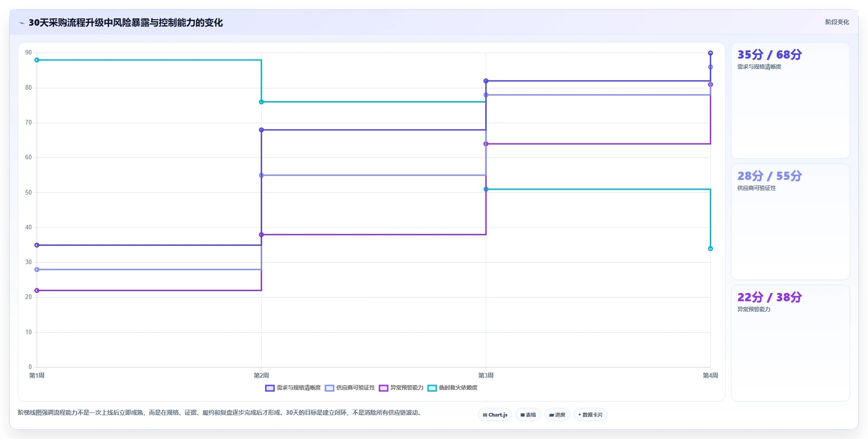868x439 pixels.
Task: Select the 28分 / 55分 supplier card
Action: click(x=790, y=222)
